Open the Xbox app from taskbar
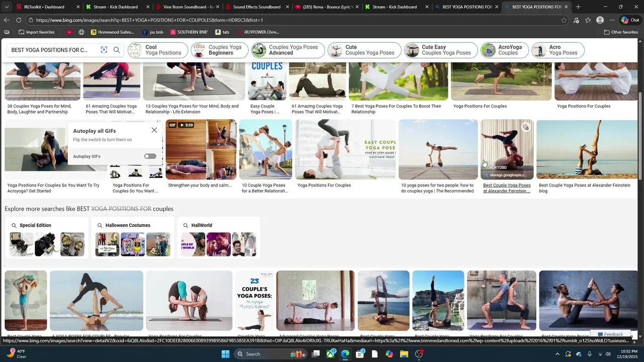Viewport: 644px width, 362px height. 331,354
